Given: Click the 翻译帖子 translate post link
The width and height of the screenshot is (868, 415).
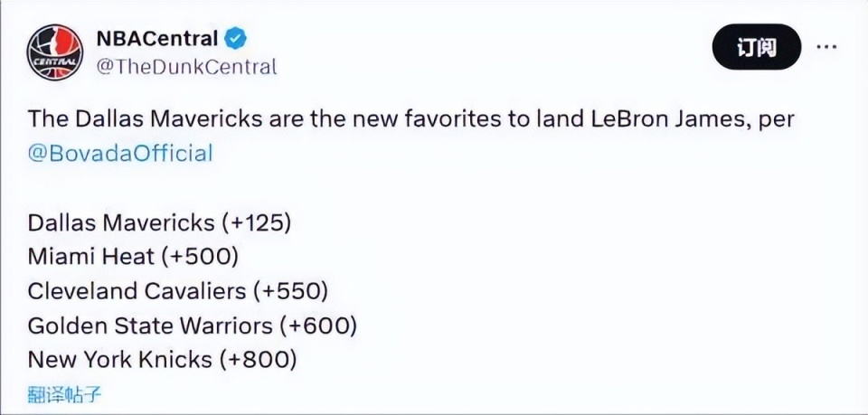Looking at the screenshot, I should [x=64, y=395].
